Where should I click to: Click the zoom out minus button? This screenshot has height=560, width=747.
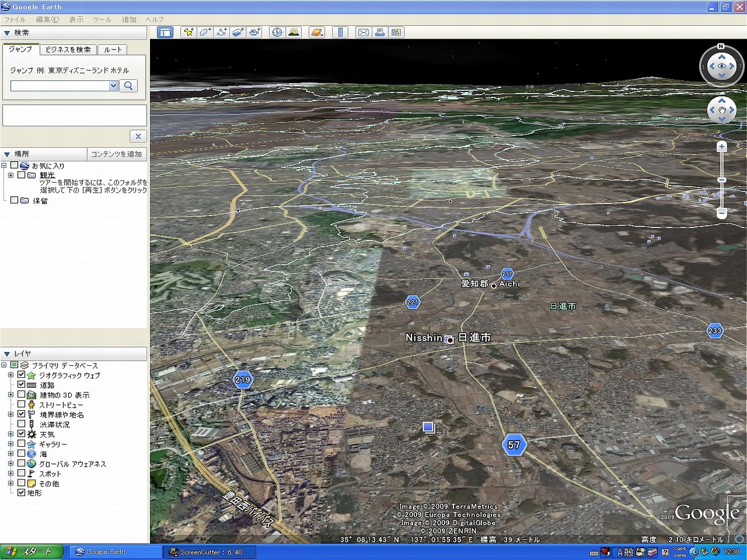pos(722,213)
